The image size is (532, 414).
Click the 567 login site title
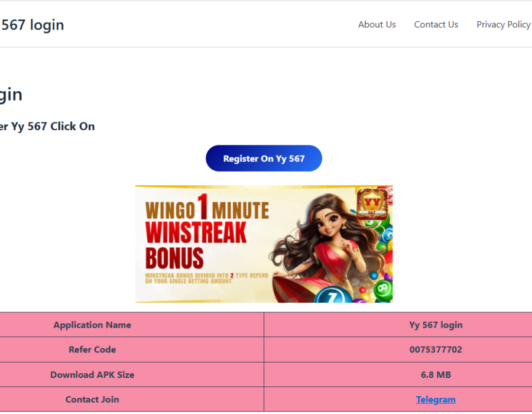point(33,25)
